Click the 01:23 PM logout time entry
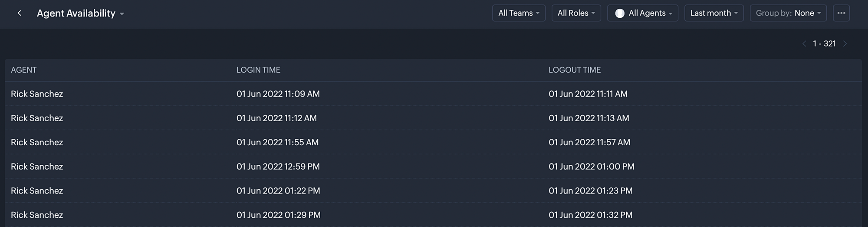The height and width of the screenshot is (227, 868). (591, 190)
